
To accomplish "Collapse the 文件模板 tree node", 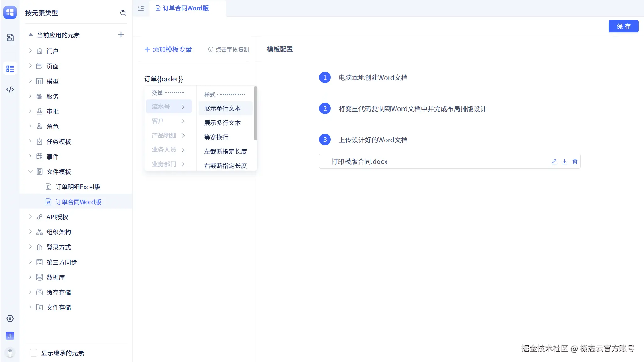I will (x=30, y=172).
